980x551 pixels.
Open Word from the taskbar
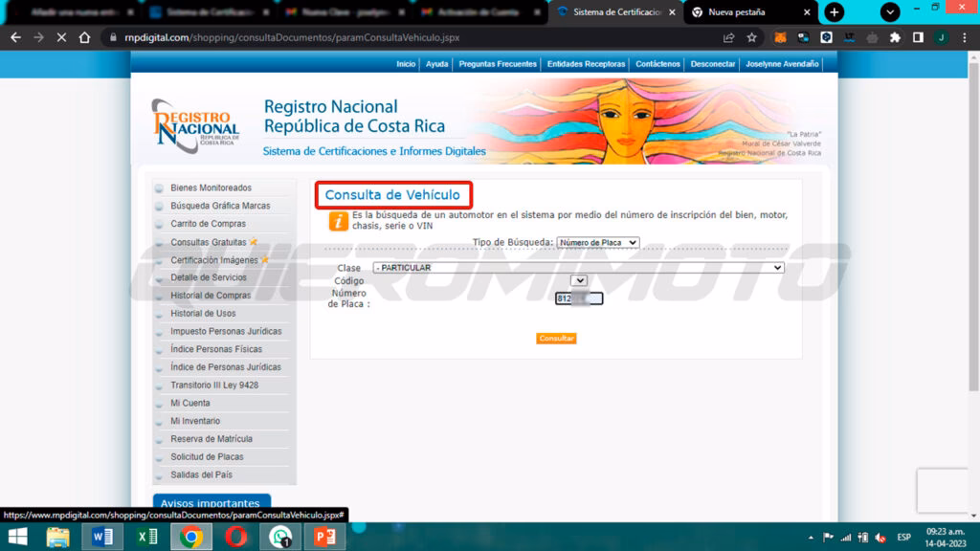tap(101, 537)
